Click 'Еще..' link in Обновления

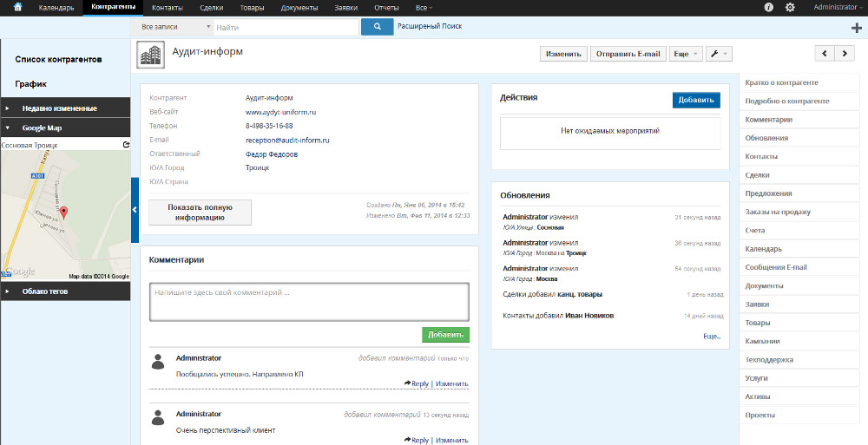coord(712,336)
